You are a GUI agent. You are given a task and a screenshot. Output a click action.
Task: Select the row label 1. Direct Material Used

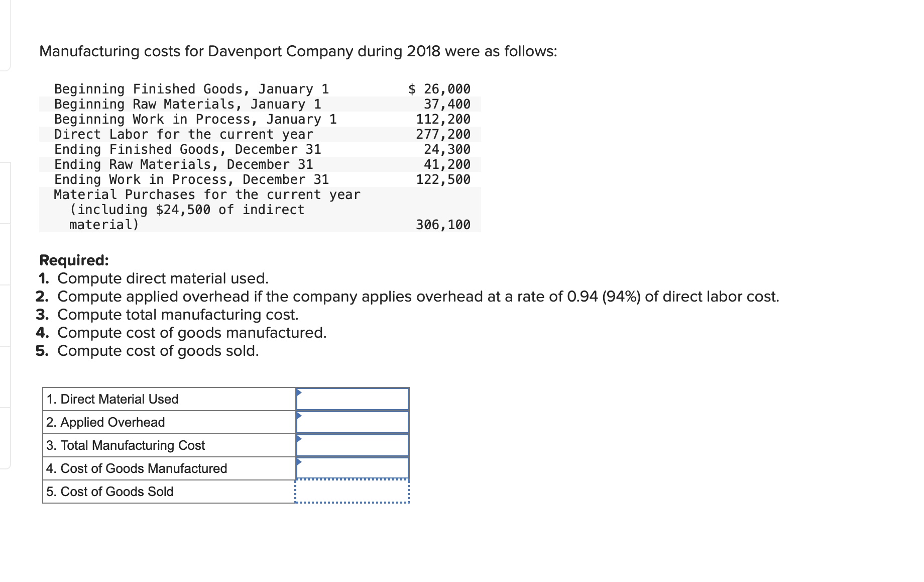click(112, 399)
